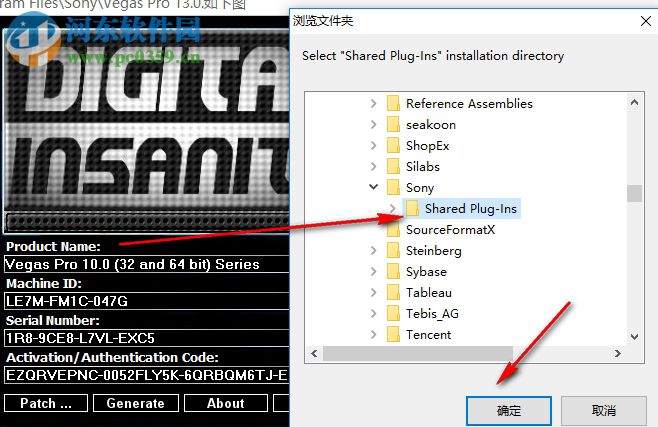Click the 确定 confirm button
658x427 pixels.
(x=509, y=411)
